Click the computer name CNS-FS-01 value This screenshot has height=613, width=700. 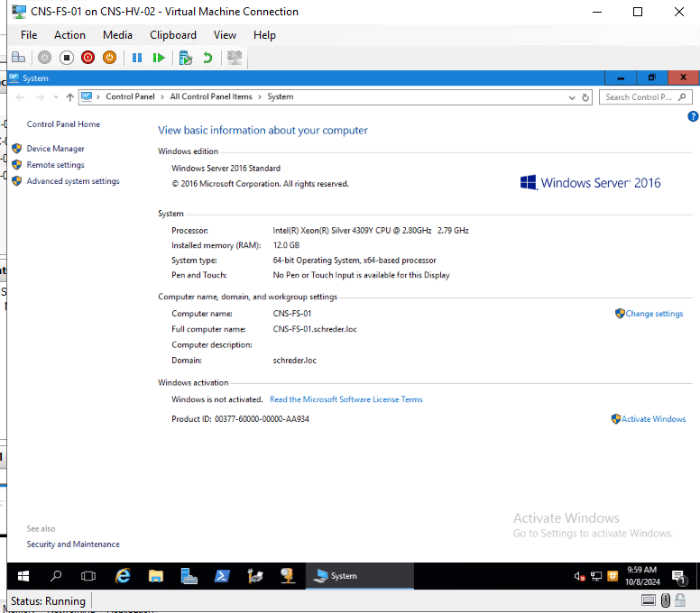pos(292,314)
